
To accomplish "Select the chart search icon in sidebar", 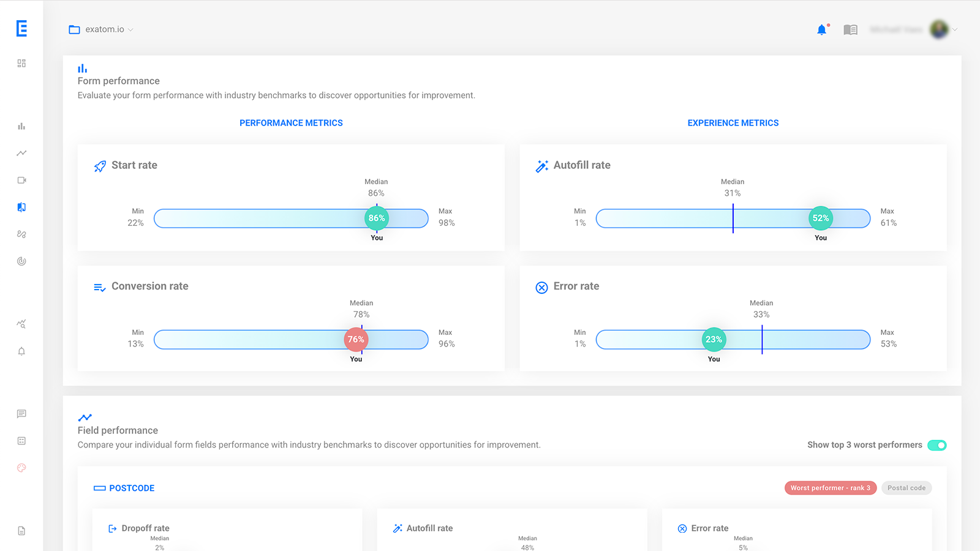I will coord(21,324).
